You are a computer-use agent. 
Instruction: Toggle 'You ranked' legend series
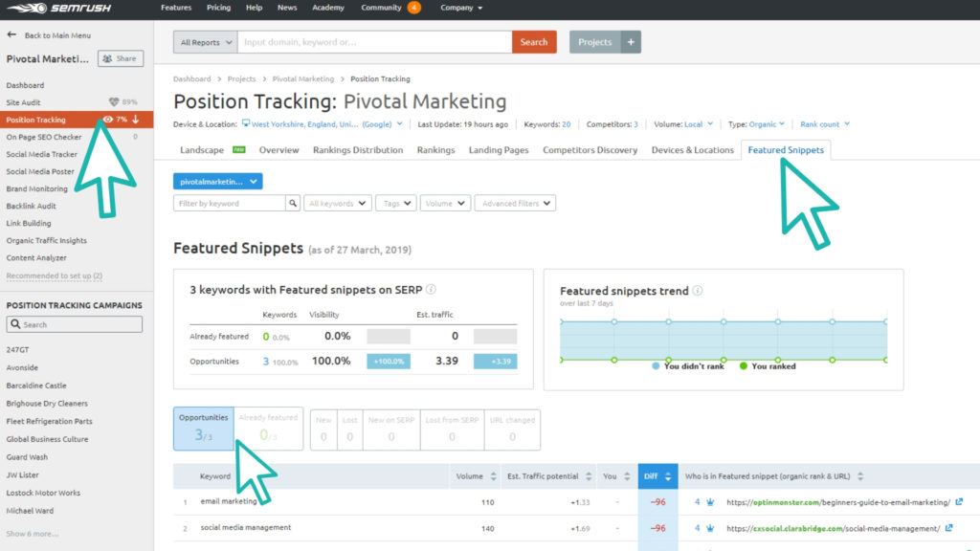point(768,366)
